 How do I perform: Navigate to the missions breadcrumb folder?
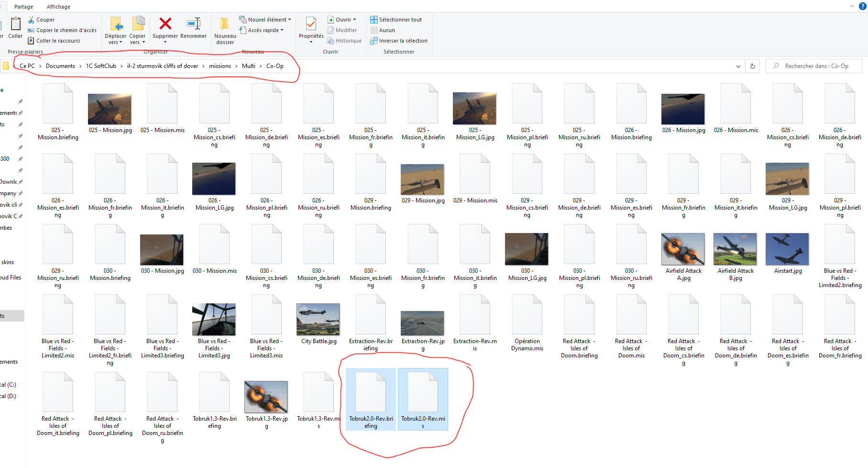(x=220, y=66)
